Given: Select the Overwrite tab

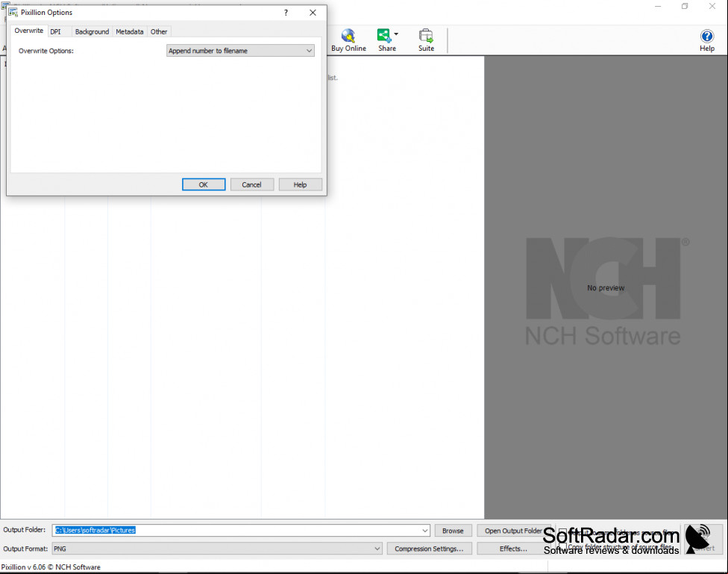Looking at the screenshot, I should pyautogui.click(x=29, y=31).
